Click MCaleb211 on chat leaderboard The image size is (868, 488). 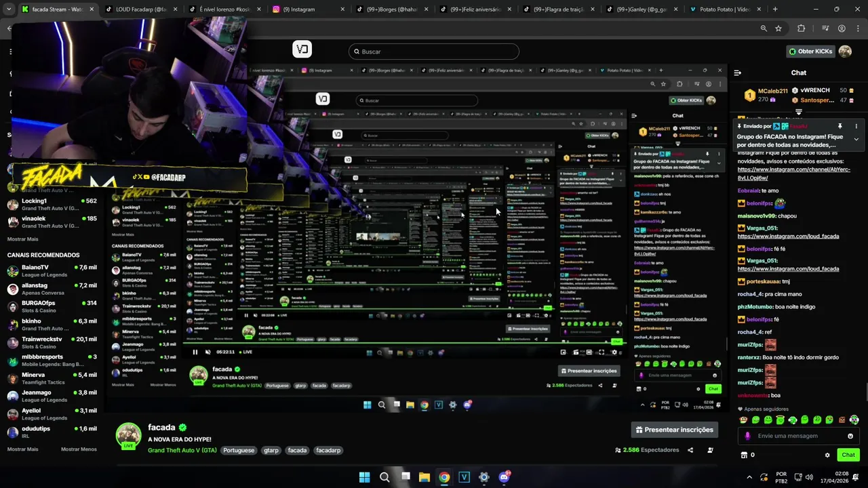point(773,91)
